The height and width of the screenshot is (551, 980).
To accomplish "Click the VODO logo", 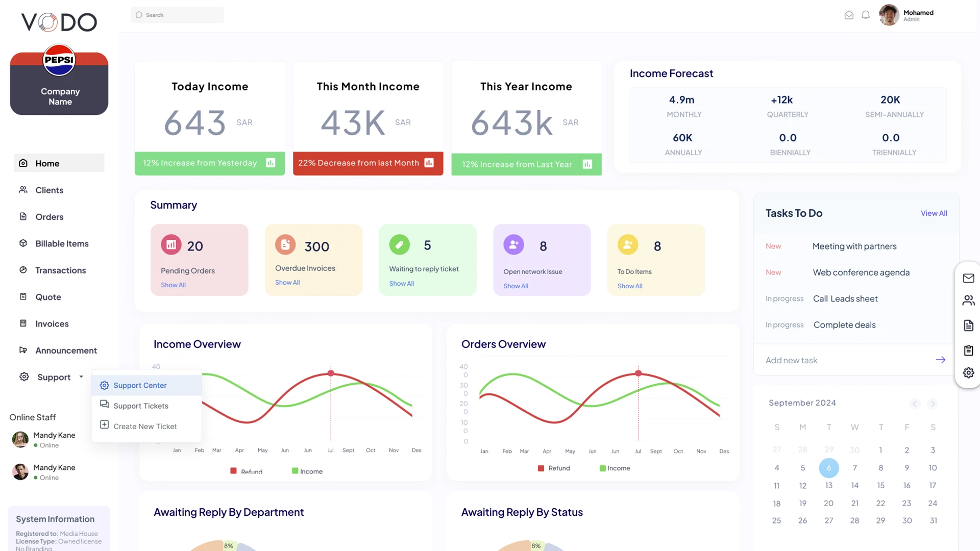I will [x=59, y=22].
